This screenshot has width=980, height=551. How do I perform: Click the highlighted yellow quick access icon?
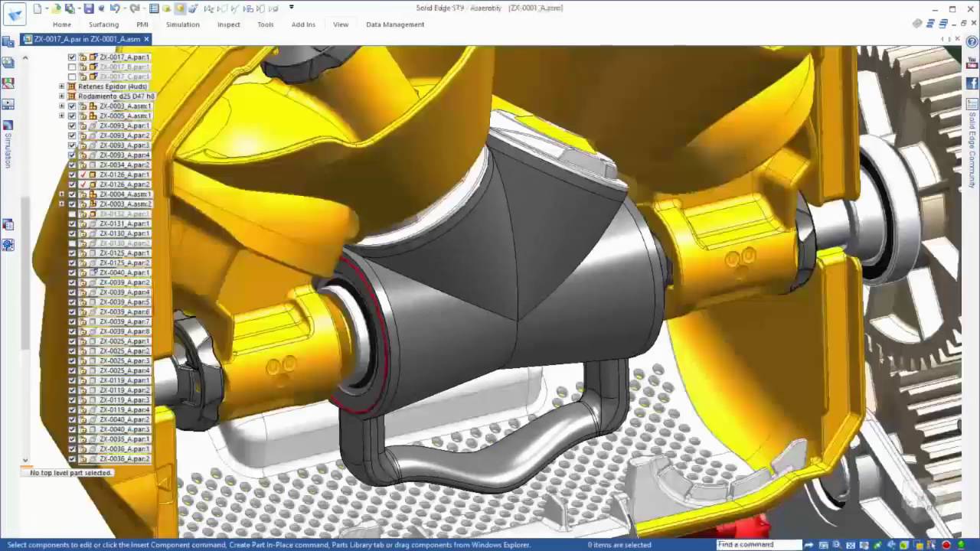click(x=180, y=8)
